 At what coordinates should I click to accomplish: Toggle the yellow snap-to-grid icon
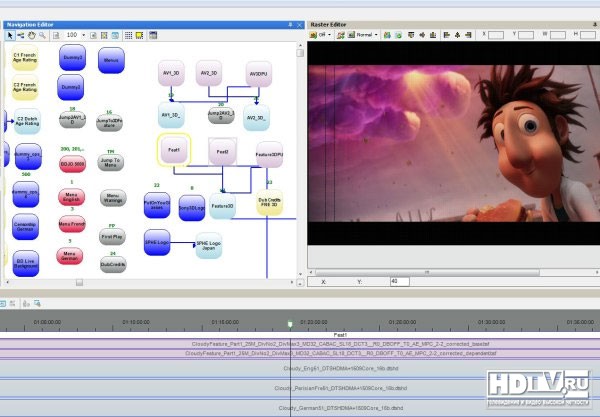tap(140, 36)
